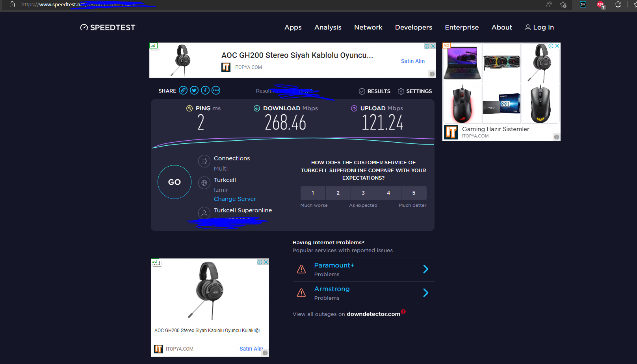Click the AOC GH200 Stereo banner title
This screenshot has height=364, width=637.
[297, 55]
